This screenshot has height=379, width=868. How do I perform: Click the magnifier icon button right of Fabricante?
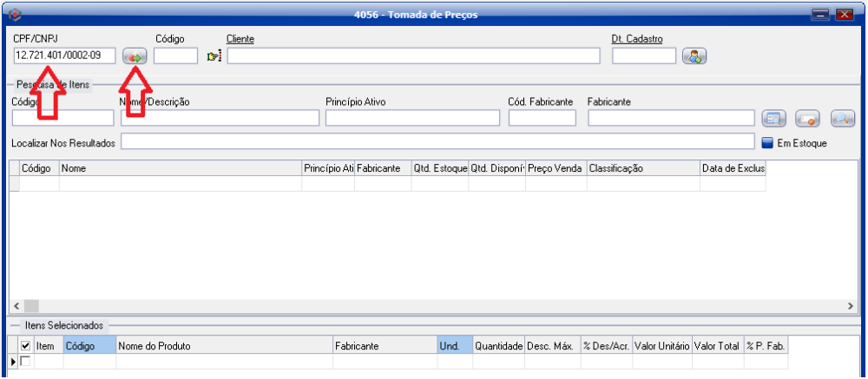point(843,119)
